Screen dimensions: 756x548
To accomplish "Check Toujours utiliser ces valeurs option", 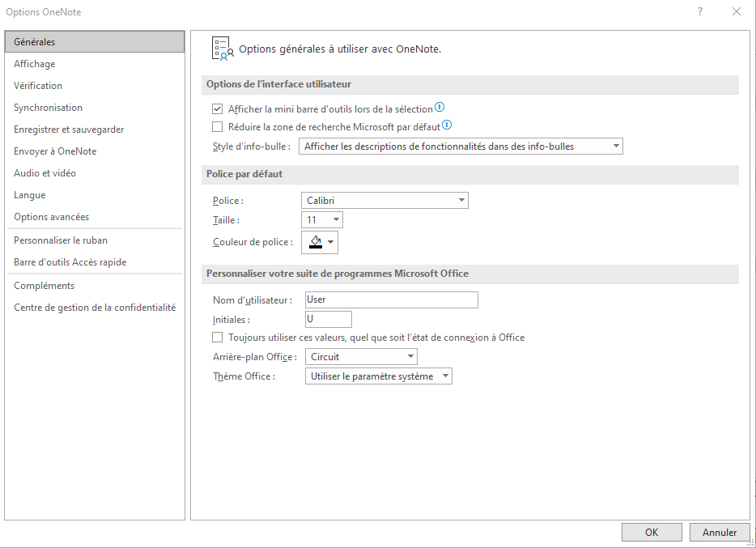I will [x=218, y=338].
